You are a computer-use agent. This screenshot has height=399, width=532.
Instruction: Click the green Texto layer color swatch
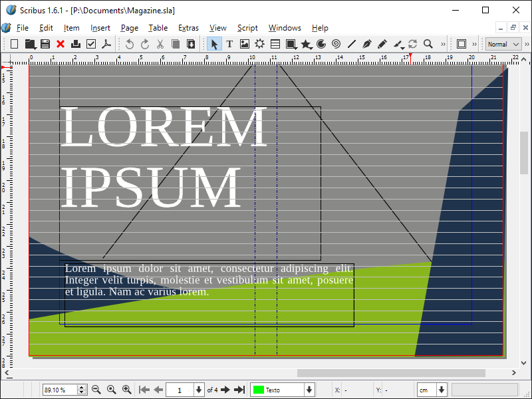click(x=258, y=390)
